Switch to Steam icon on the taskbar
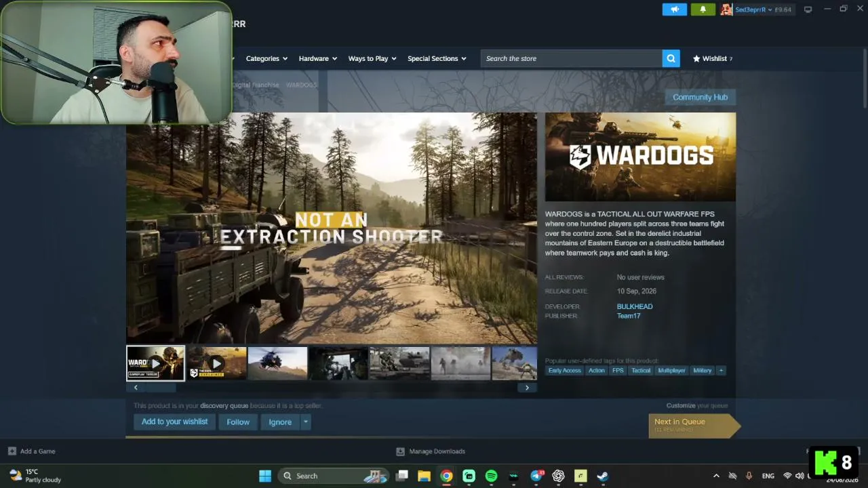The image size is (868, 488). pyautogui.click(x=603, y=476)
